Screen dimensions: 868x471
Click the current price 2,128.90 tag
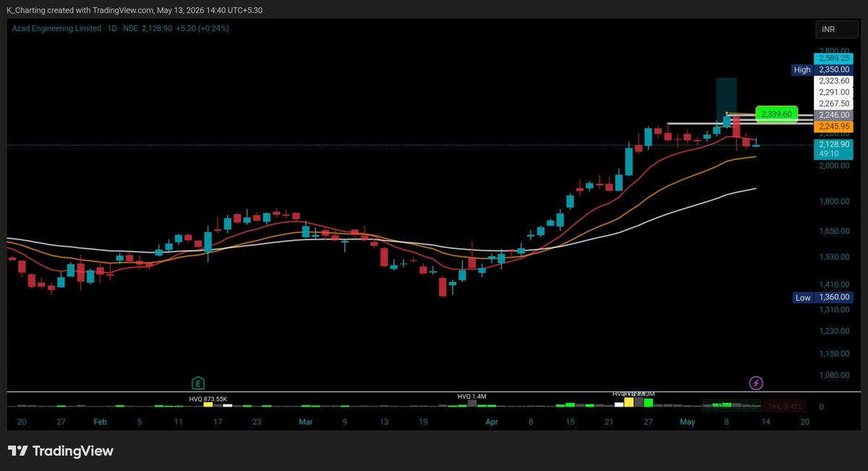[834, 145]
